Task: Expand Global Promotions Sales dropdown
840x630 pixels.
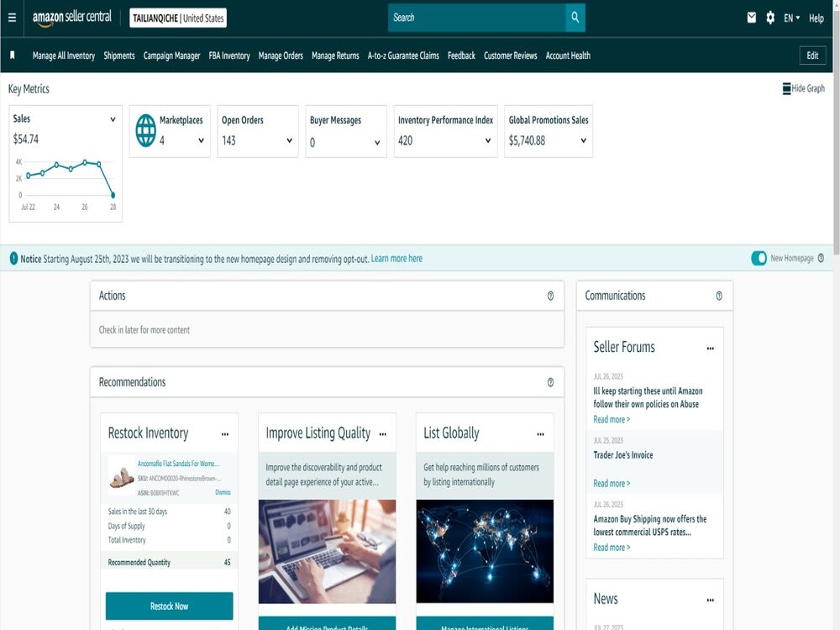Action: (584, 140)
